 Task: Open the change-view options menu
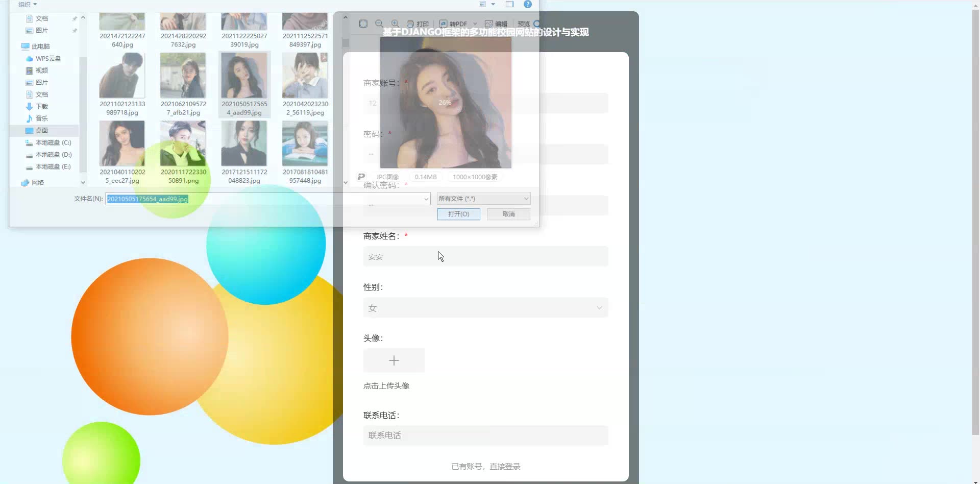(493, 4)
